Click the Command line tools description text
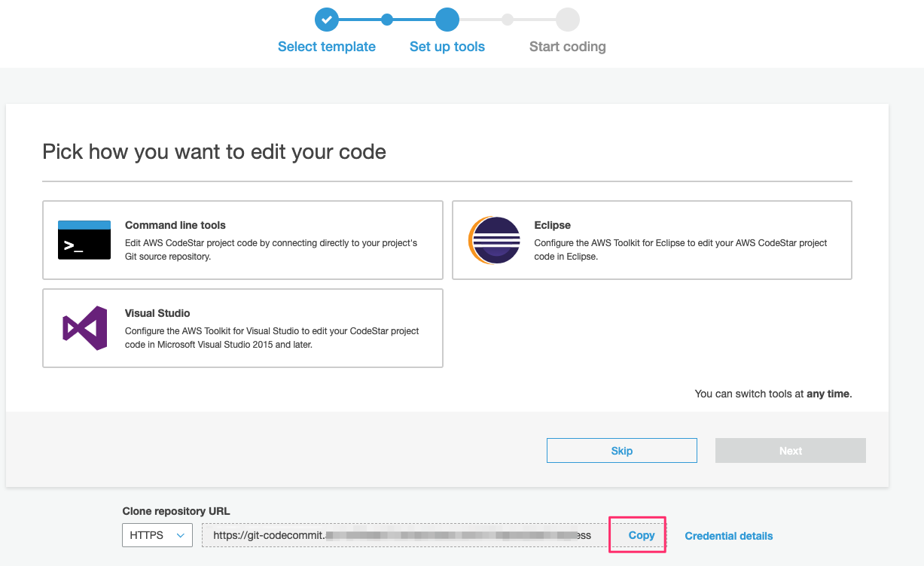This screenshot has height=566, width=924. click(x=271, y=250)
